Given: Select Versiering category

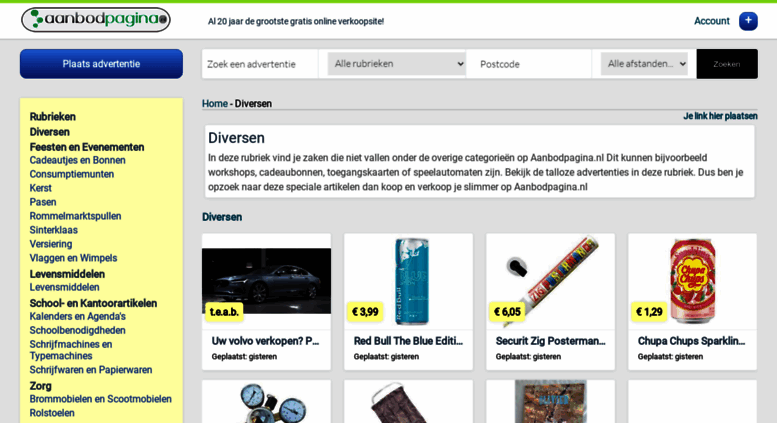Looking at the screenshot, I should [51, 244].
